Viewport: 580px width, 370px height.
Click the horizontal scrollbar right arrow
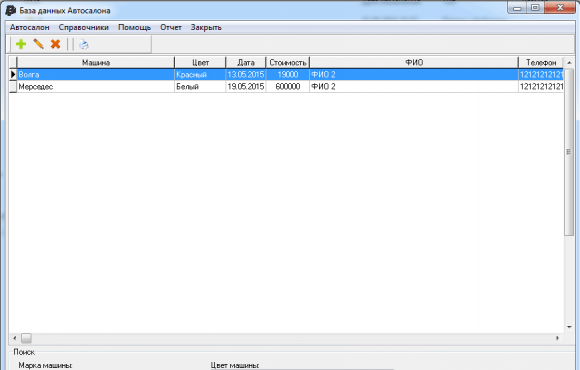tap(557, 338)
